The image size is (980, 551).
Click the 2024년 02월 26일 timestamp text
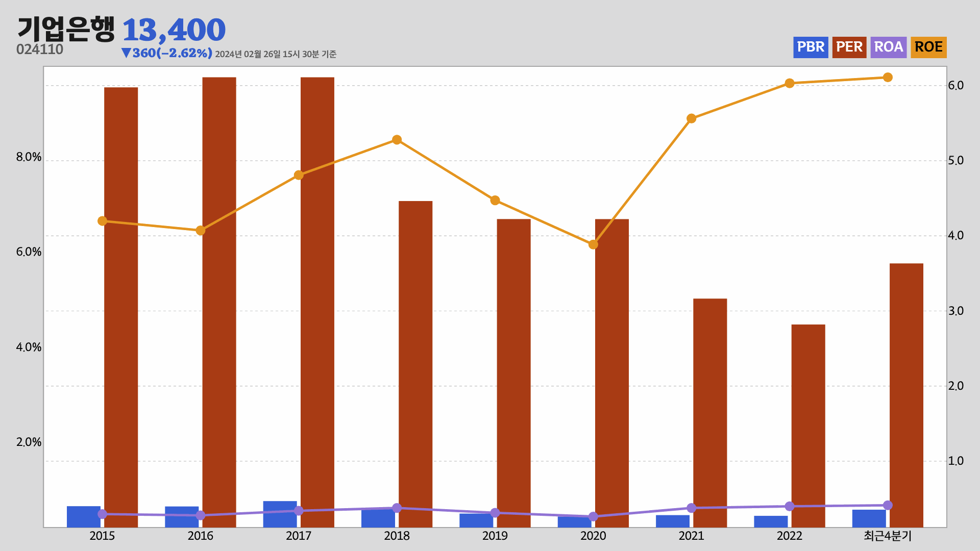point(276,54)
